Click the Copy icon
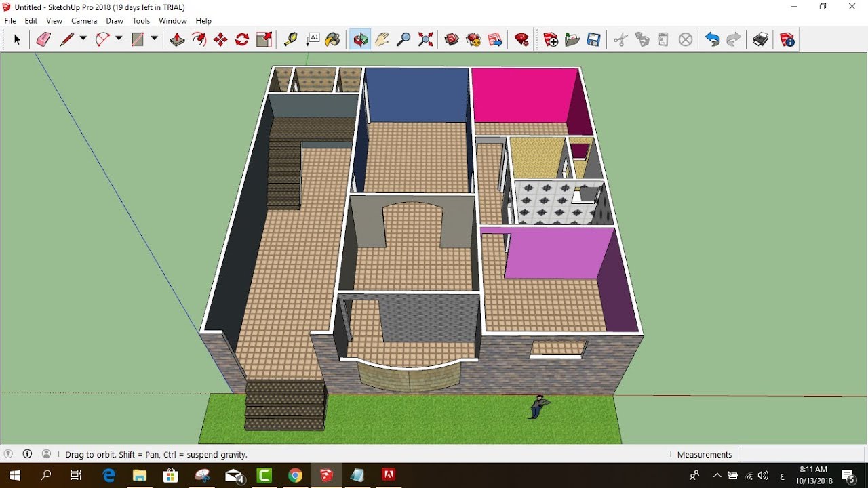 click(642, 40)
